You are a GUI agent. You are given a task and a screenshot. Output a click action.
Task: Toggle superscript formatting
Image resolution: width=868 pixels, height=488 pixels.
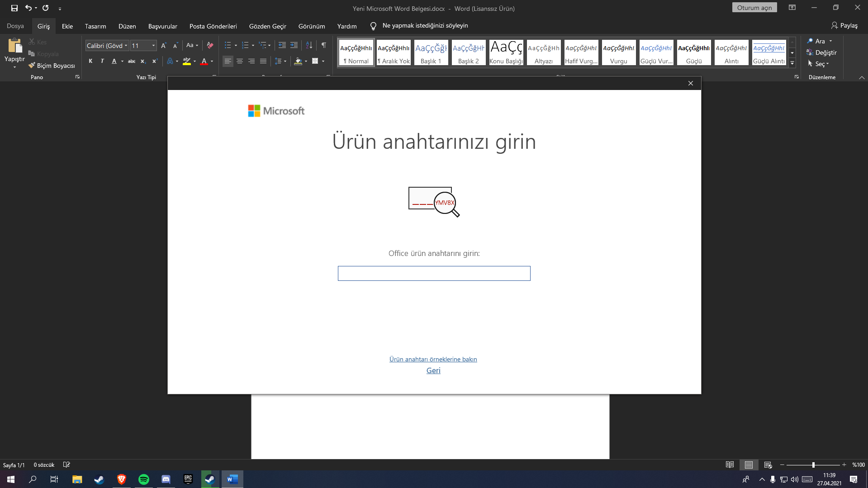coord(155,61)
